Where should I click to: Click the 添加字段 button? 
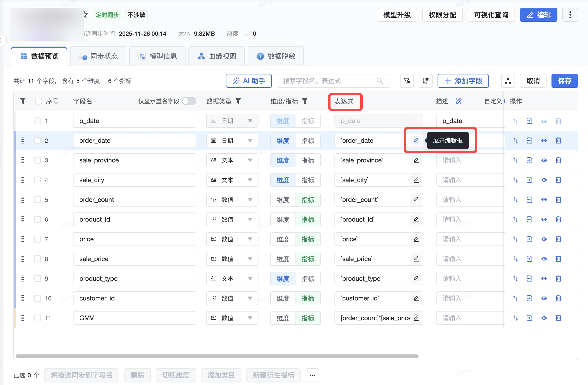(x=463, y=81)
